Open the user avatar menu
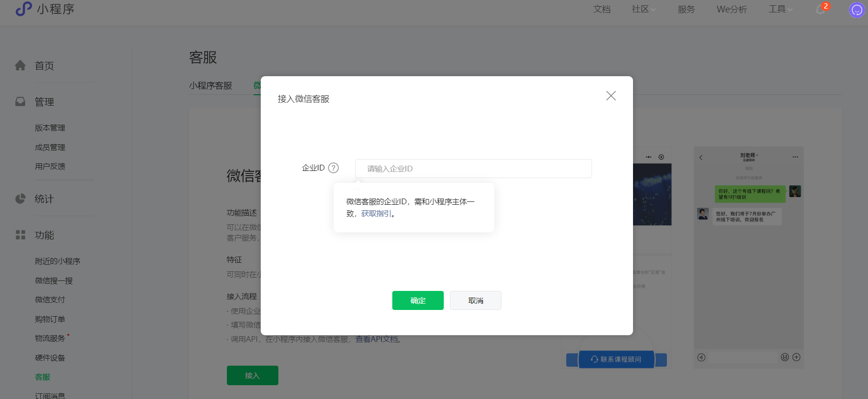The image size is (868, 399). point(857,10)
